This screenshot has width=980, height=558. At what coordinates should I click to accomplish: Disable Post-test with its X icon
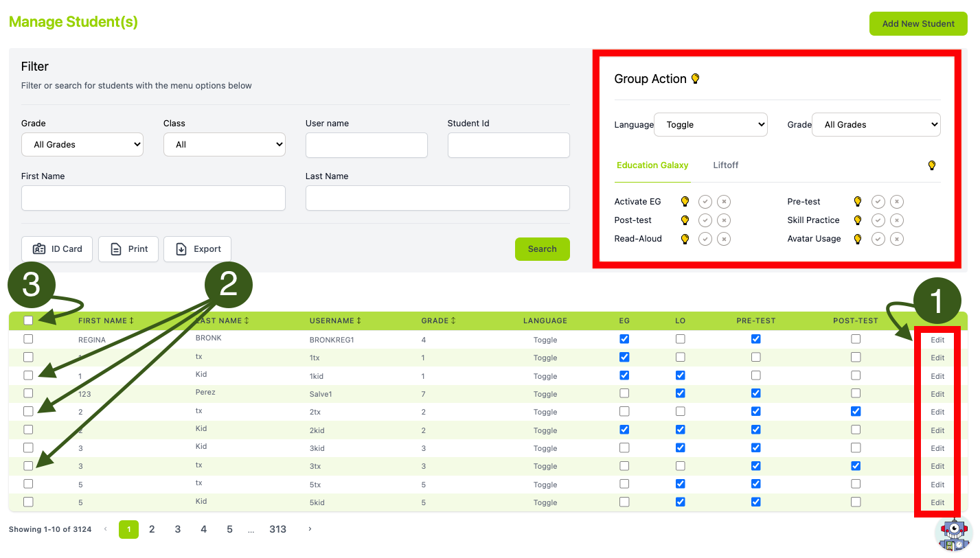coord(724,220)
